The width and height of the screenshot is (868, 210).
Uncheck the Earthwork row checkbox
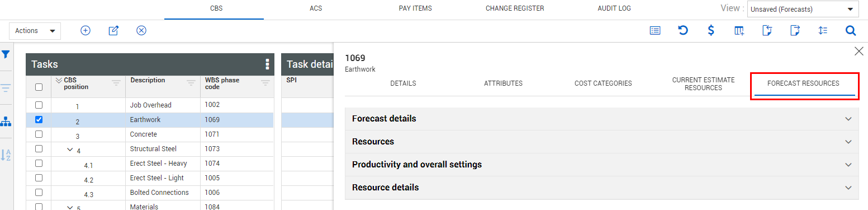(39, 119)
